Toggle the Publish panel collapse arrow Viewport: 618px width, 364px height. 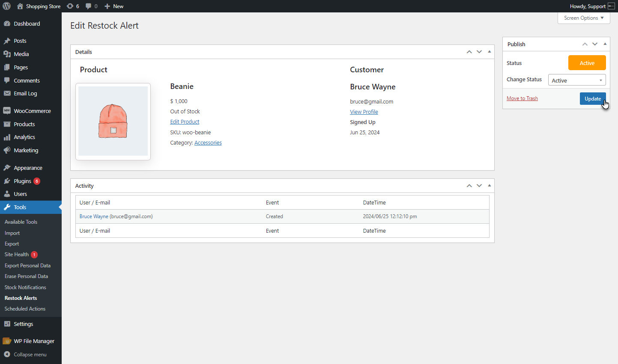(x=605, y=44)
